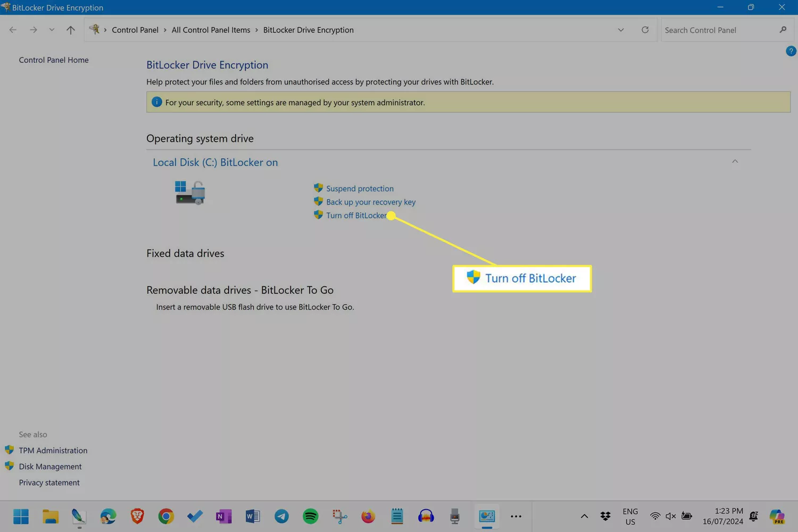Open the Windows Start menu
Image resolution: width=798 pixels, height=532 pixels.
(x=21, y=516)
